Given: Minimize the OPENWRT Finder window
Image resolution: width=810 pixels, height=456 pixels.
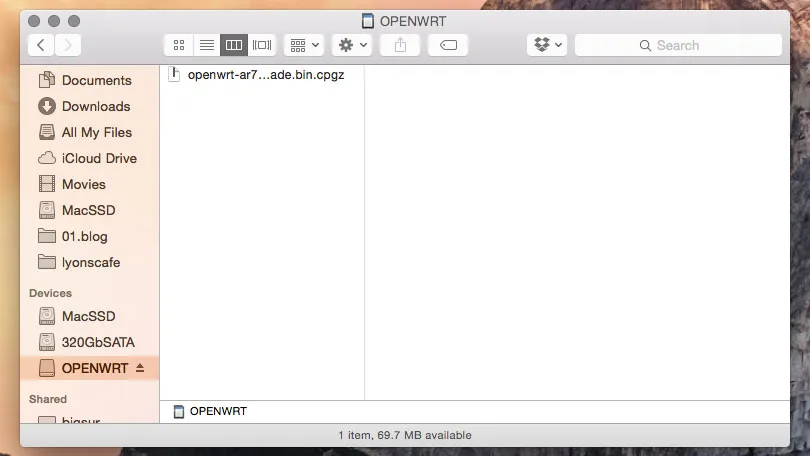Looking at the screenshot, I should click(x=54, y=21).
